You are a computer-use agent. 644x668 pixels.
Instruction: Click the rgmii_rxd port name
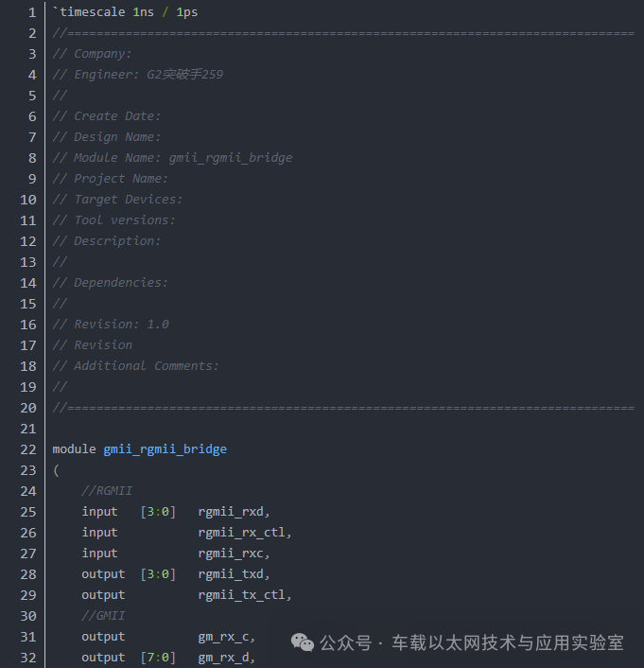[234, 512]
